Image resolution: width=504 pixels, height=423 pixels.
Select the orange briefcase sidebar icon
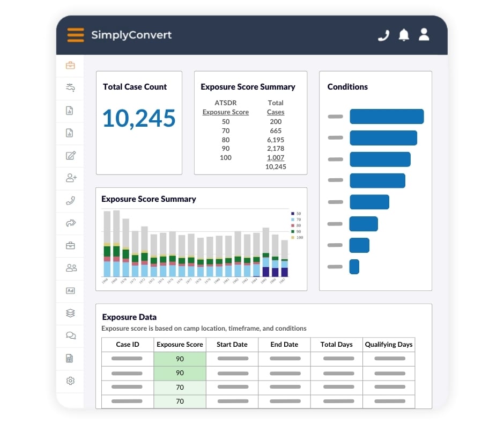[70, 65]
